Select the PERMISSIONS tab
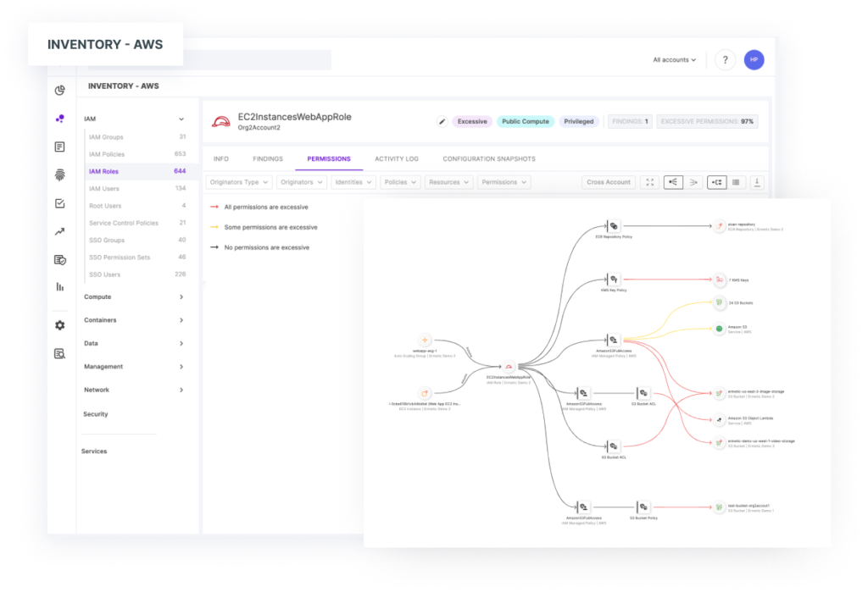 pyautogui.click(x=329, y=158)
